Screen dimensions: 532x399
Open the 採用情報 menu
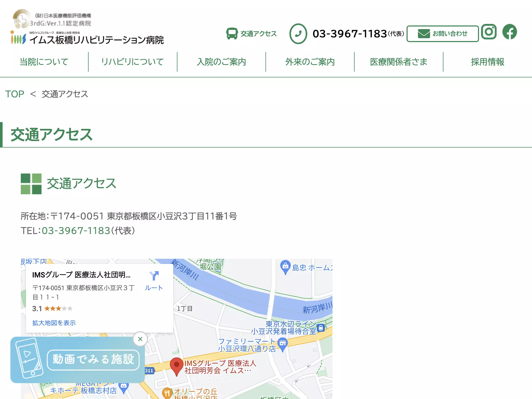click(488, 62)
